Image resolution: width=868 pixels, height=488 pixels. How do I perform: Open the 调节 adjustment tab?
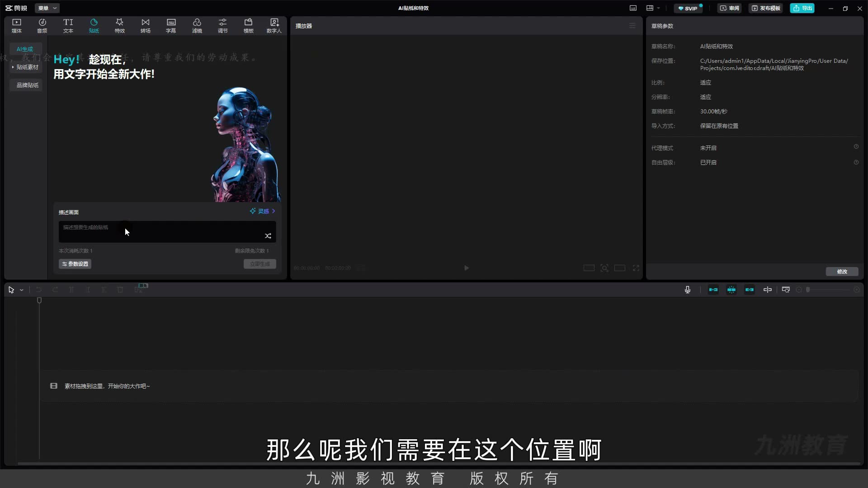pyautogui.click(x=223, y=26)
